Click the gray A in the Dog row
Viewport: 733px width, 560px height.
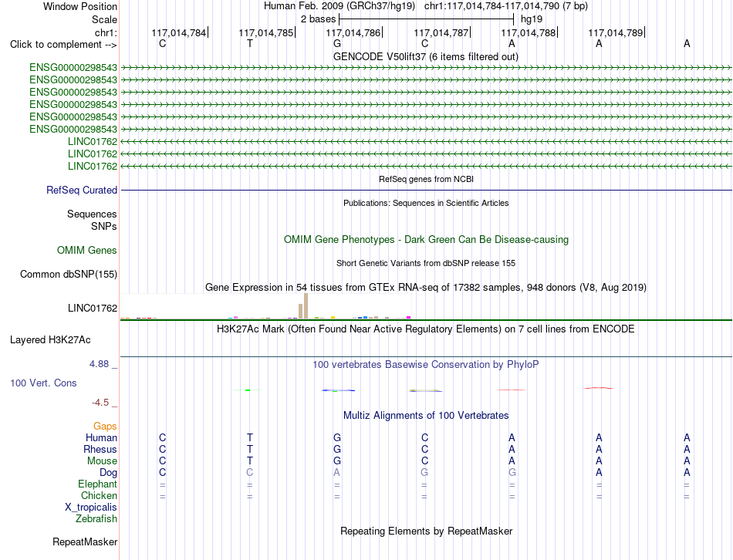(x=336, y=473)
